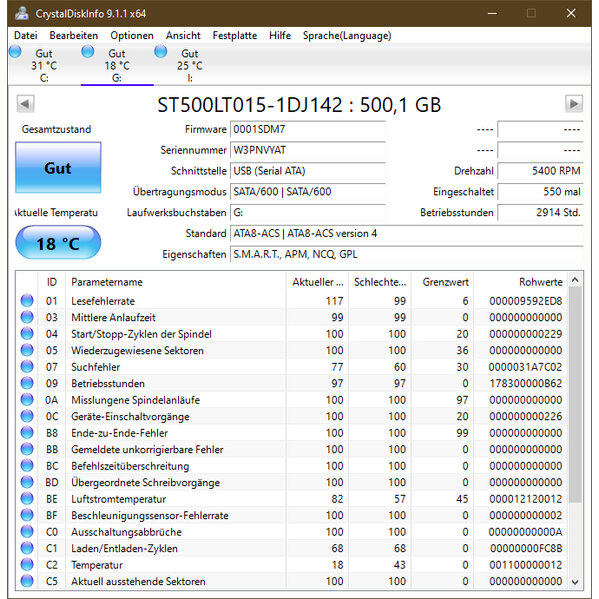Open the Sprache(Language) menu
The image size is (599, 599).
(x=347, y=36)
